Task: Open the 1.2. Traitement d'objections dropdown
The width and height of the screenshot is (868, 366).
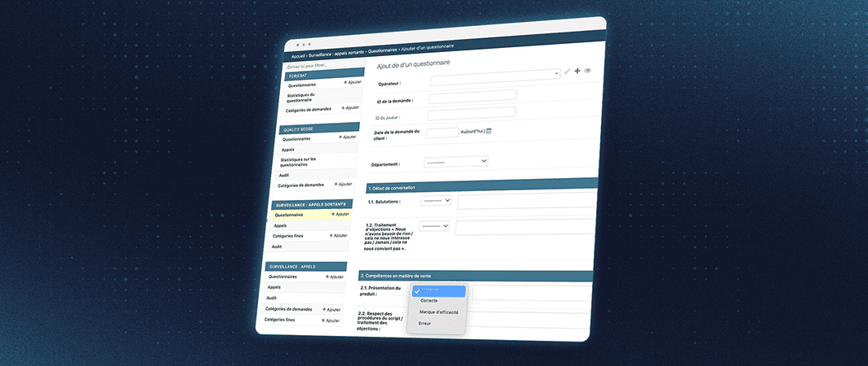Action: (435, 226)
